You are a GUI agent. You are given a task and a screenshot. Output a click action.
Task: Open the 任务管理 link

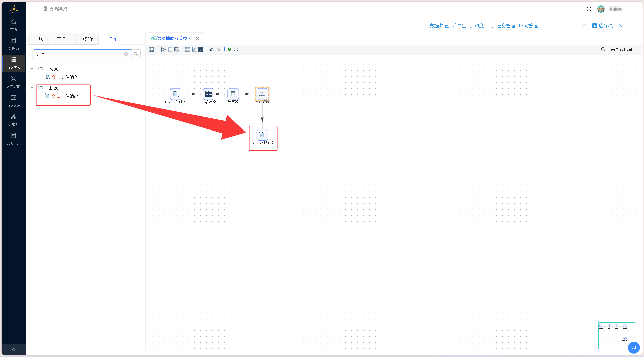click(506, 26)
